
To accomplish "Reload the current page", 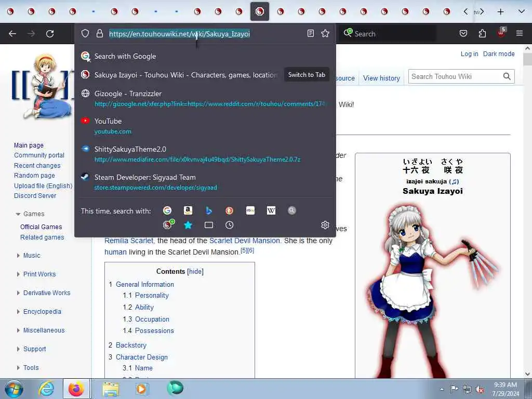I will click(x=50, y=34).
